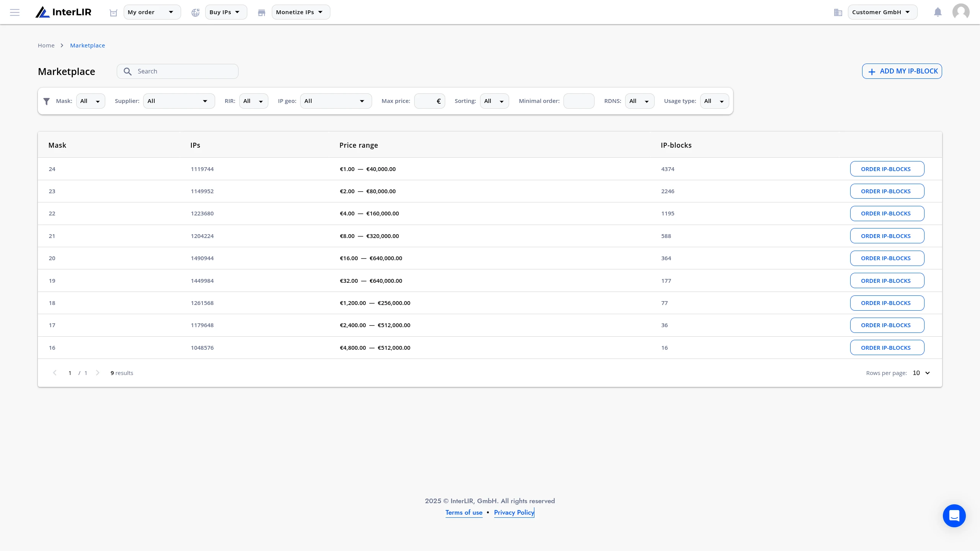Expand the Usage type dropdown

pyautogui.click(x=714, y=101)
